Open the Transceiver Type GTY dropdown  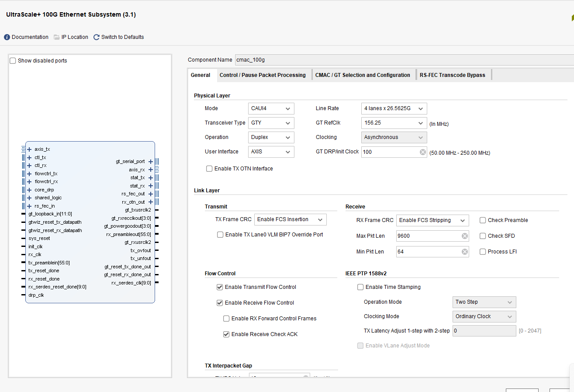271,123
